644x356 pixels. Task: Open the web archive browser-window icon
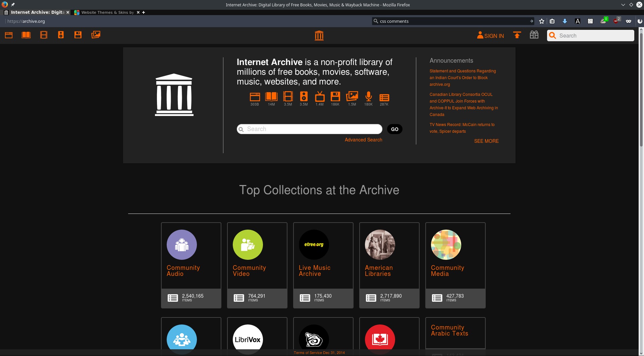coord(9,35)
